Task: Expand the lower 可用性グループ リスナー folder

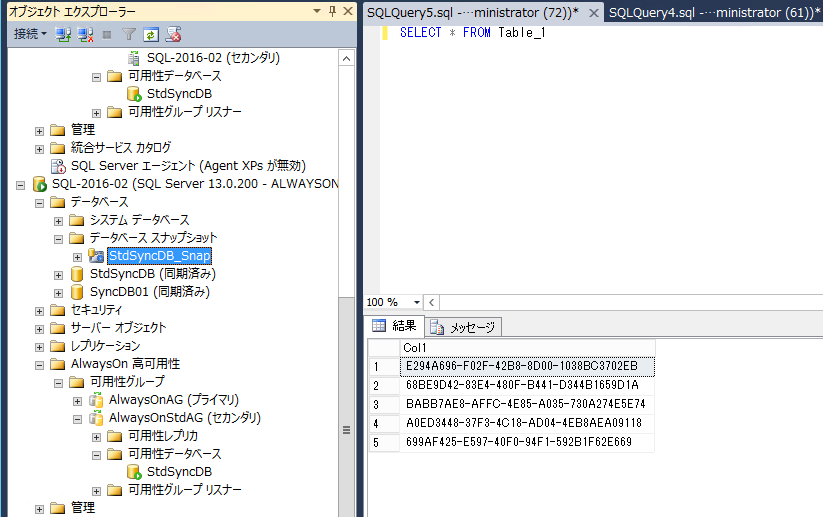Action: coord(97,491)
